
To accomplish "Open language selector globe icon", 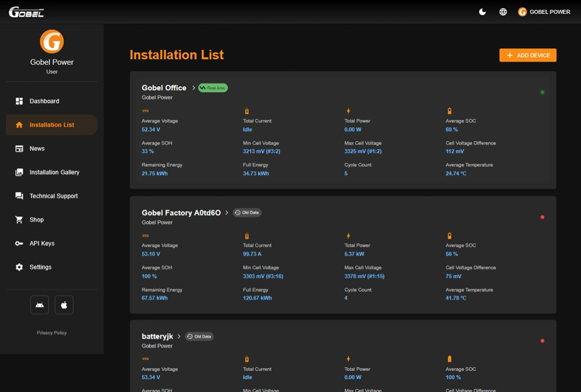I will click(503, 12).
